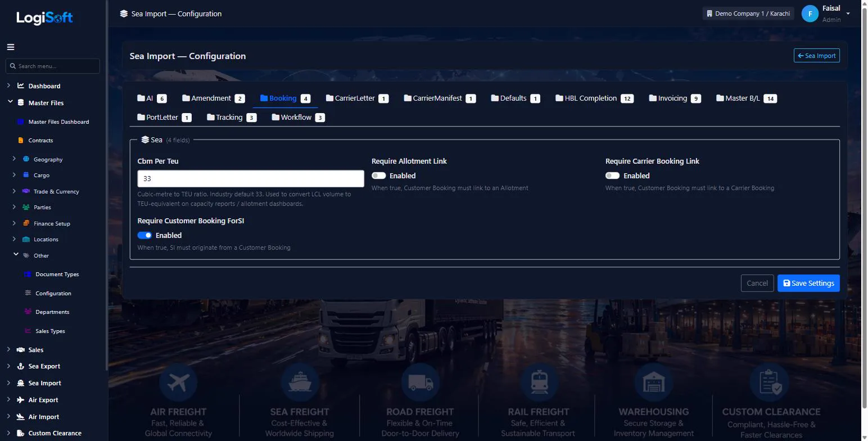Click the Other tags icon
The height and width of the screenshot is (441, 868).
(x=26, y=255)
